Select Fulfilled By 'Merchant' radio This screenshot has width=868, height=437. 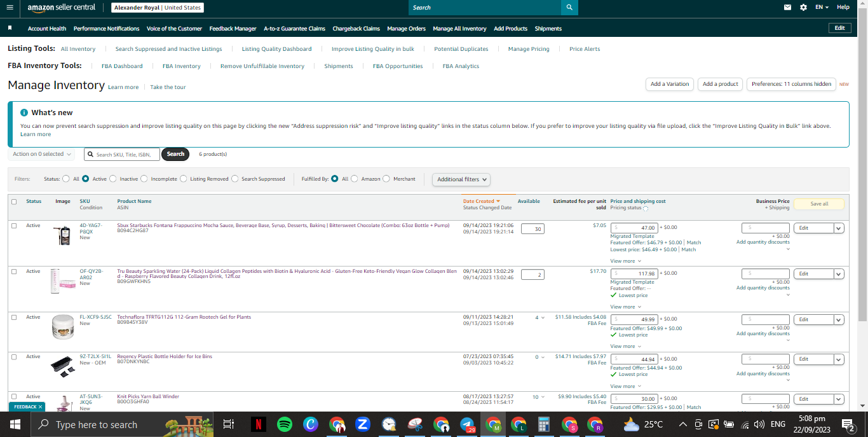click(386, 179)
